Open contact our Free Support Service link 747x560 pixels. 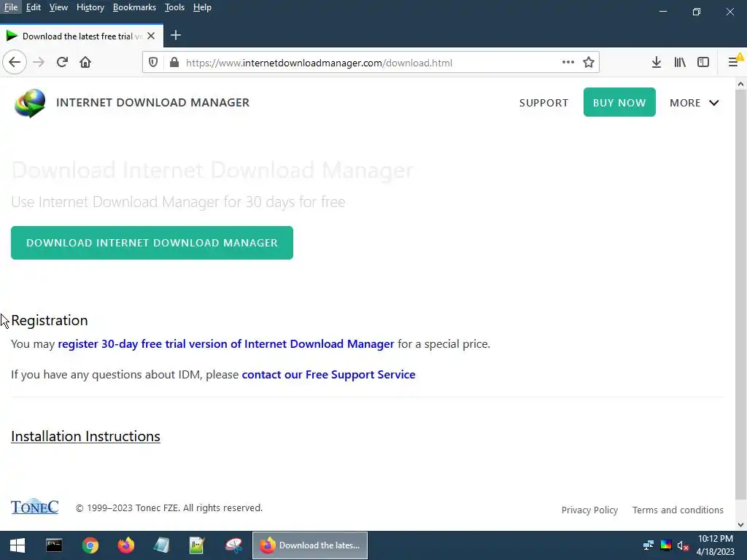coord(329,374)
